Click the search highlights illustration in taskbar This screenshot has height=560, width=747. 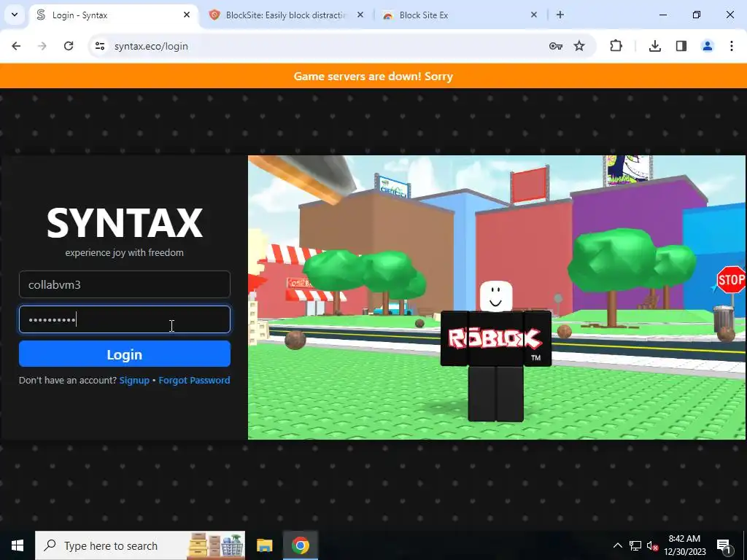(216, 545)
